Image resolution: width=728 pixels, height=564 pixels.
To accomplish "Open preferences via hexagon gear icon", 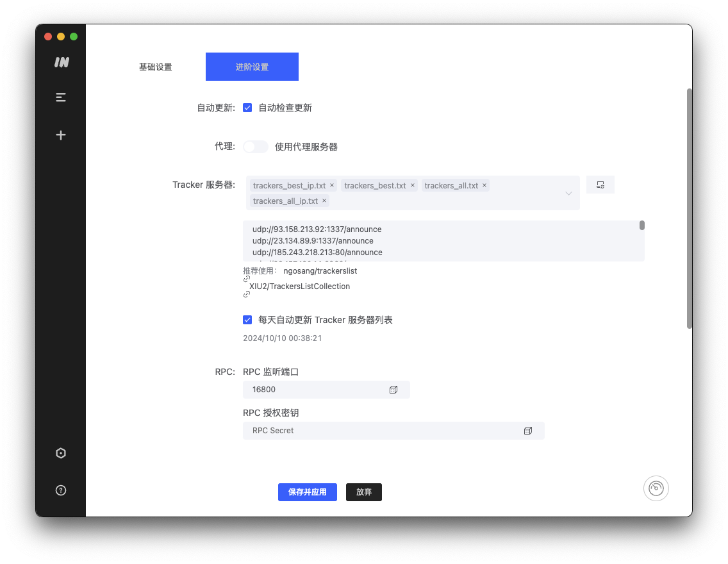I will point(61,453).
